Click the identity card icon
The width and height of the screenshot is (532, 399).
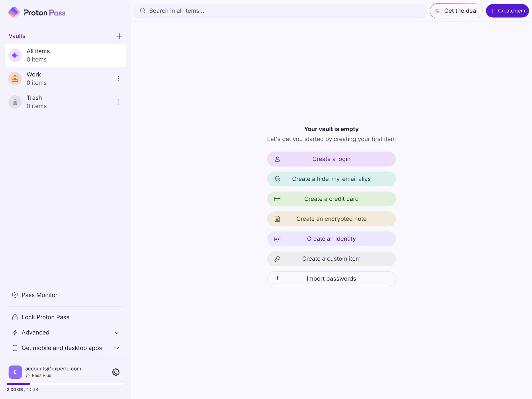(x=277, y=239)
